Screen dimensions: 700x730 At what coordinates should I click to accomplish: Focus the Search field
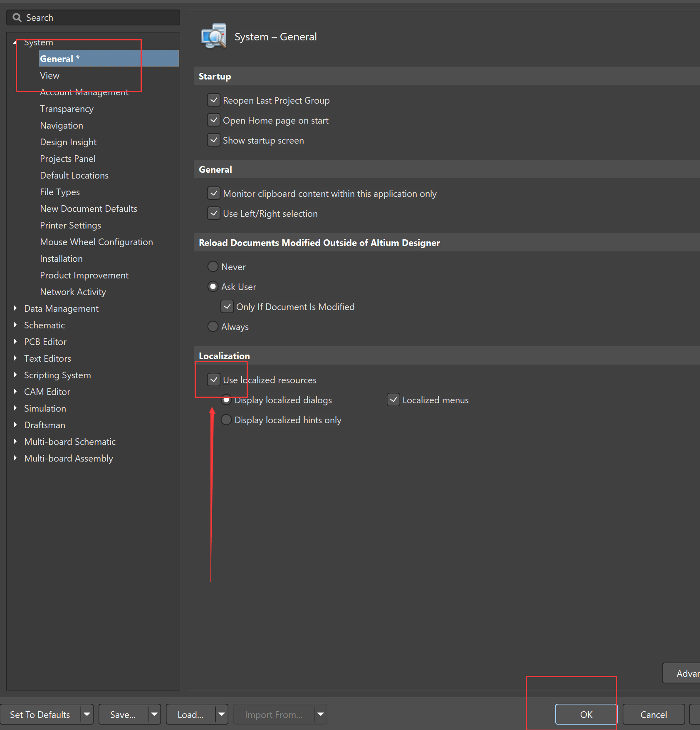pos(93,17)
